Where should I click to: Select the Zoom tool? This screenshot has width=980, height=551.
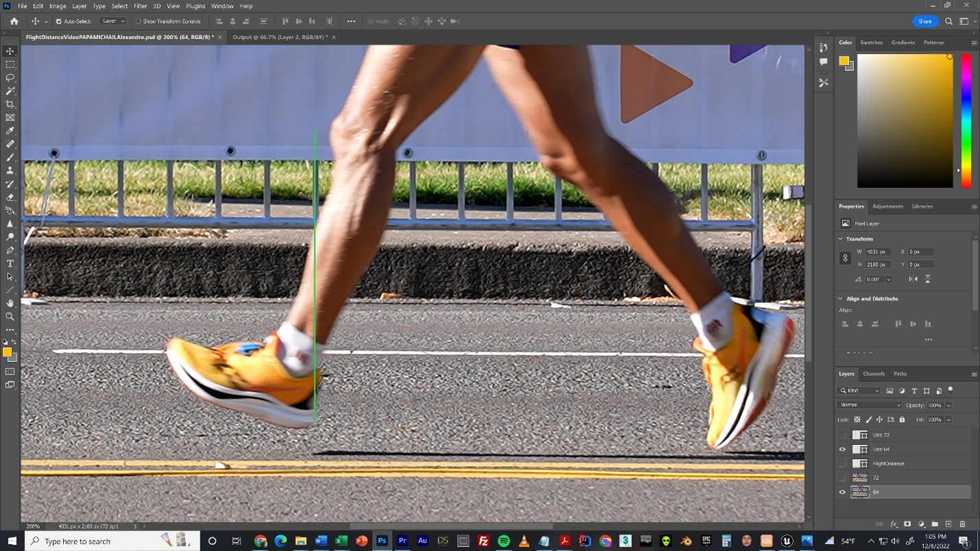click(10, 317)
